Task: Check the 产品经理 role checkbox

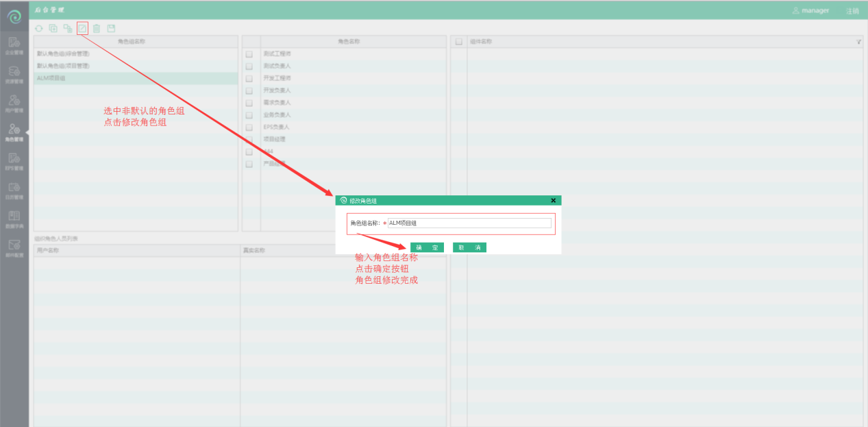Action: [x=249, y=164]
